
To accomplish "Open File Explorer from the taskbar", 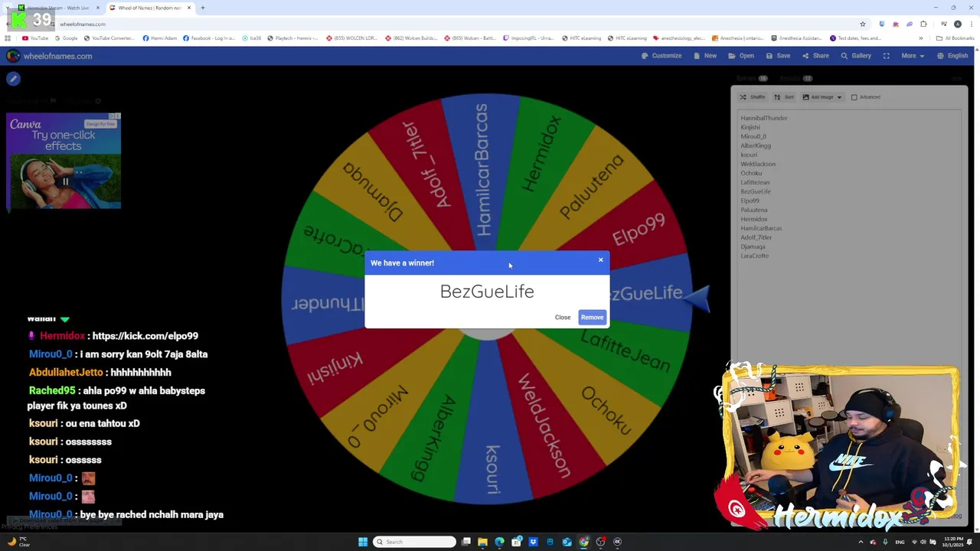I will pos(482,542).
